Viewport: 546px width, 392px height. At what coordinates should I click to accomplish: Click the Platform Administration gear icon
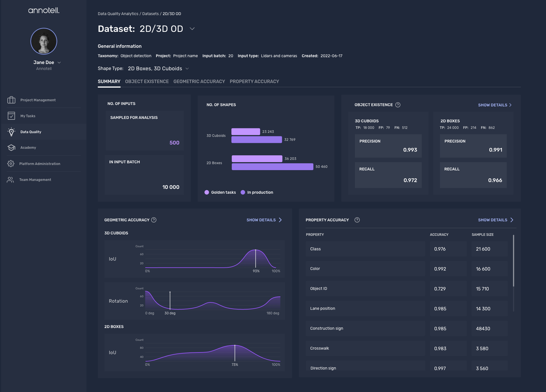point(11,164)
